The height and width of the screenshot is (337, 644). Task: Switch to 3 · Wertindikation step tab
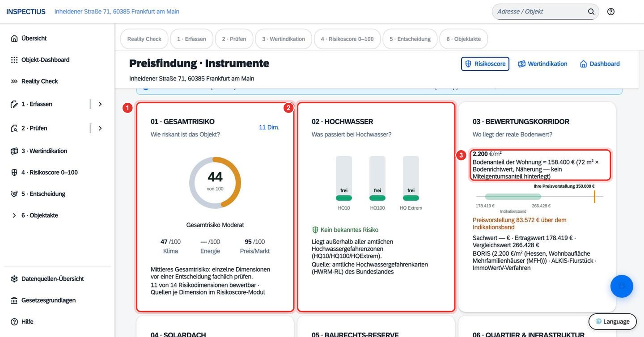pos(284,39)
